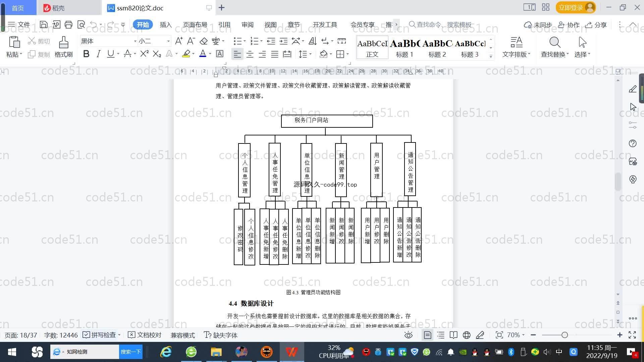Click the pen edit icon in right sidebar

tap(633, 89)
